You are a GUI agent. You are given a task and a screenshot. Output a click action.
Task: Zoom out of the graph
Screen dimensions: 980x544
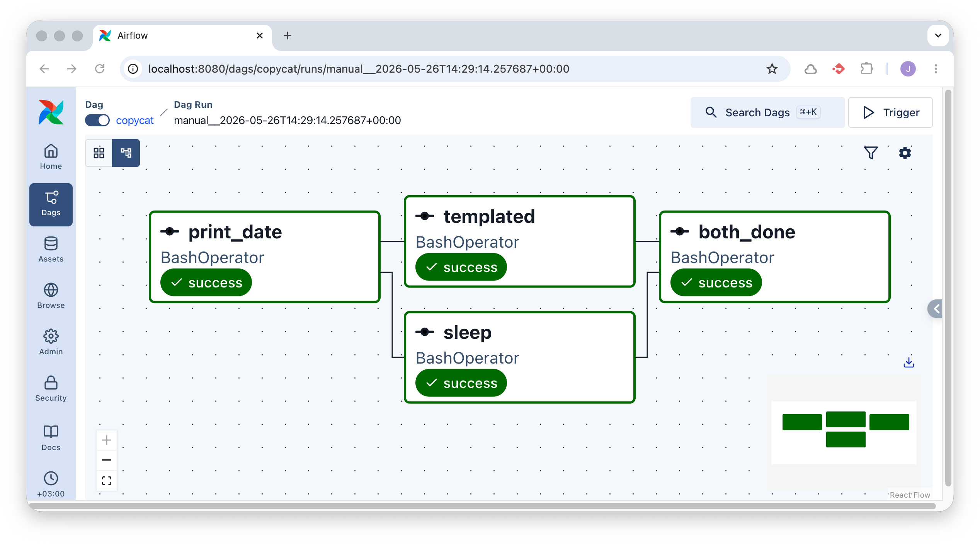(x=107, y=460)
